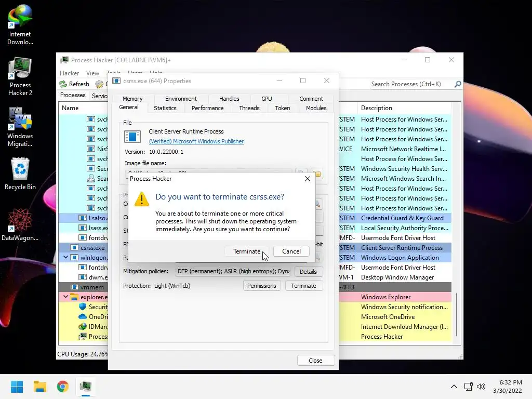Select 'Windows Explorer' description cell
Screen dimensions: 532x399
point(386,297)
